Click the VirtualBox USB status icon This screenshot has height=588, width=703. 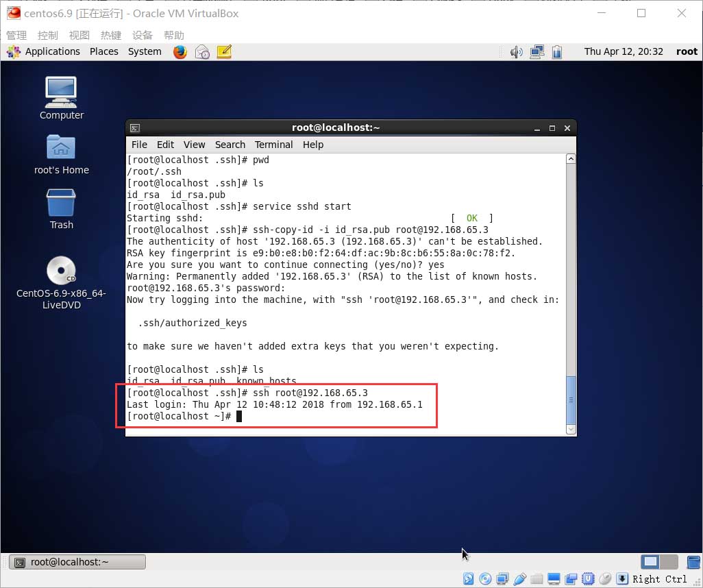point(520,579)
